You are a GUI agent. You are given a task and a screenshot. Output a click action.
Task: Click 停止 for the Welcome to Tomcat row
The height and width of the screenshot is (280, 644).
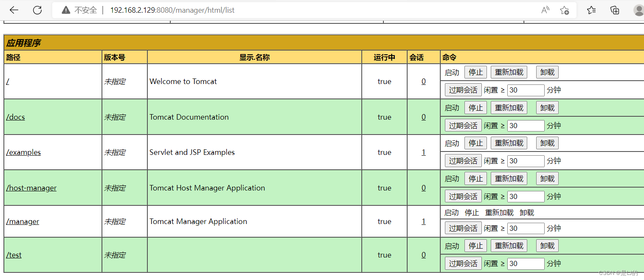pyautogui.click(x=475, y=72)
